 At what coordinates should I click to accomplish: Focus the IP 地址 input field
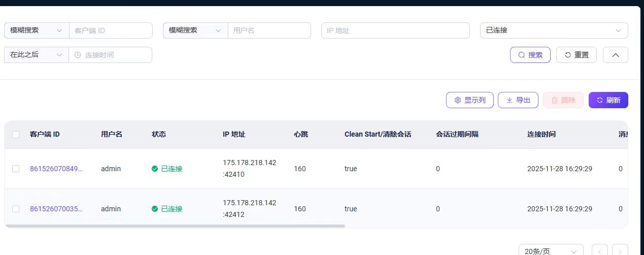click(x=395, y=30)
